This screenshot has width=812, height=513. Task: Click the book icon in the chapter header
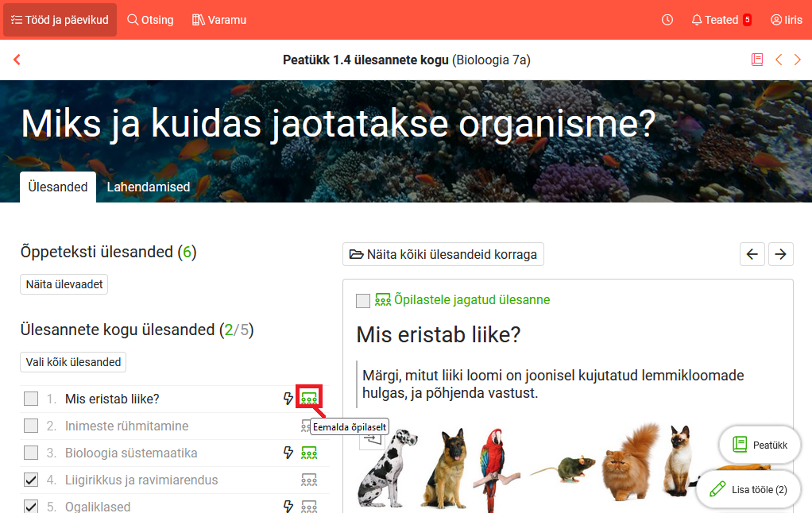(x=757, y=60)
